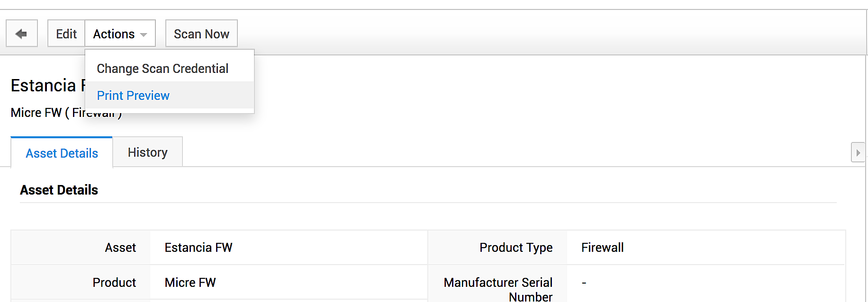
Task: Expand the right side panel arrow
Action: point(858,152)
